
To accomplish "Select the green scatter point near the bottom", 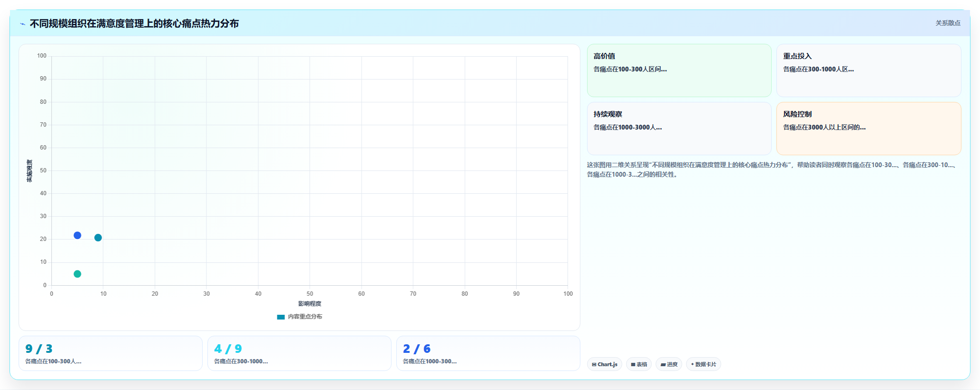I will [78, 274].
